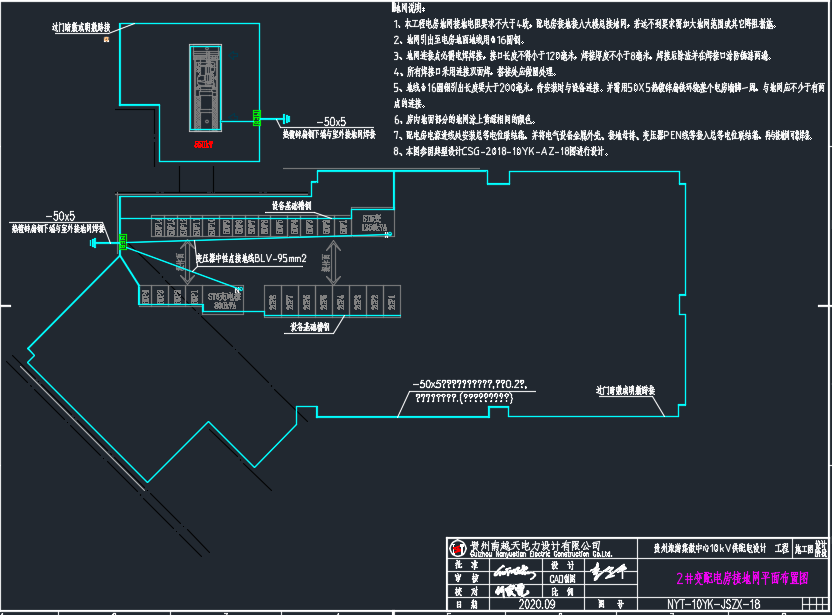Click the neutral terminal circle on the 800kVA transformer
This screenshot has height=615, width=832.
(x=238, y=290)
